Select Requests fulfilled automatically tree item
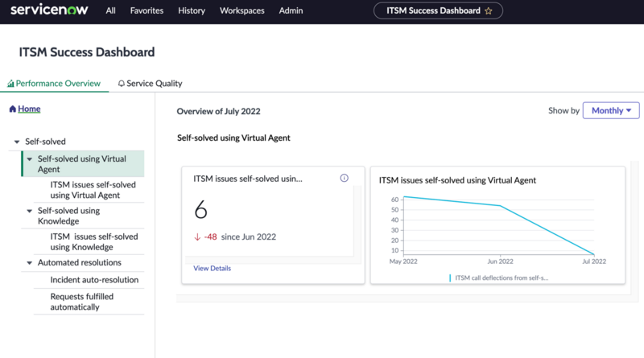Image resolution: width=644 pixels, height=358 pixels. (82, 302)
